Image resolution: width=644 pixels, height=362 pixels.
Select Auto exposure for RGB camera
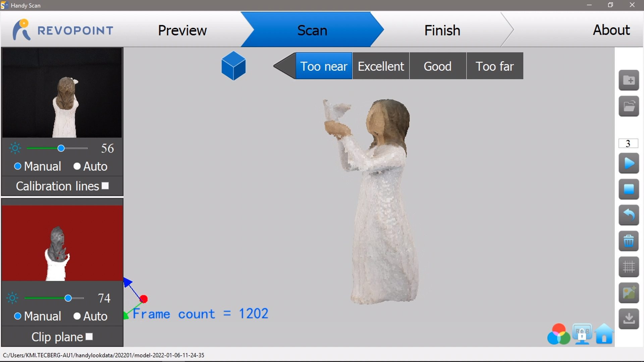pyautogui.click(x=77, y=166)
